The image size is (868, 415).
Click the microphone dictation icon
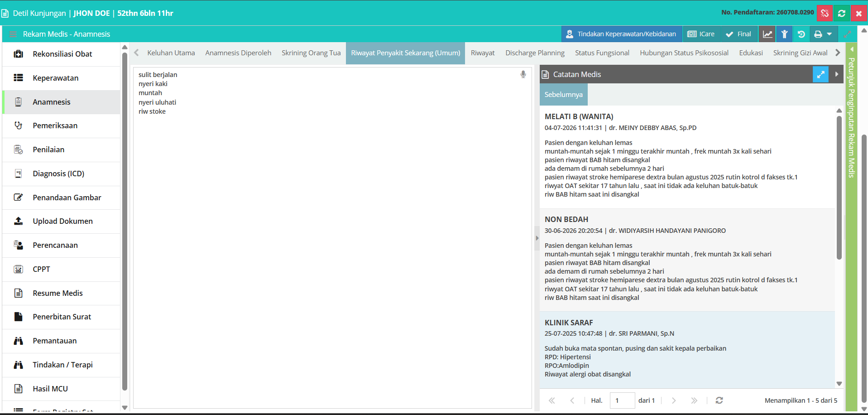523,75
